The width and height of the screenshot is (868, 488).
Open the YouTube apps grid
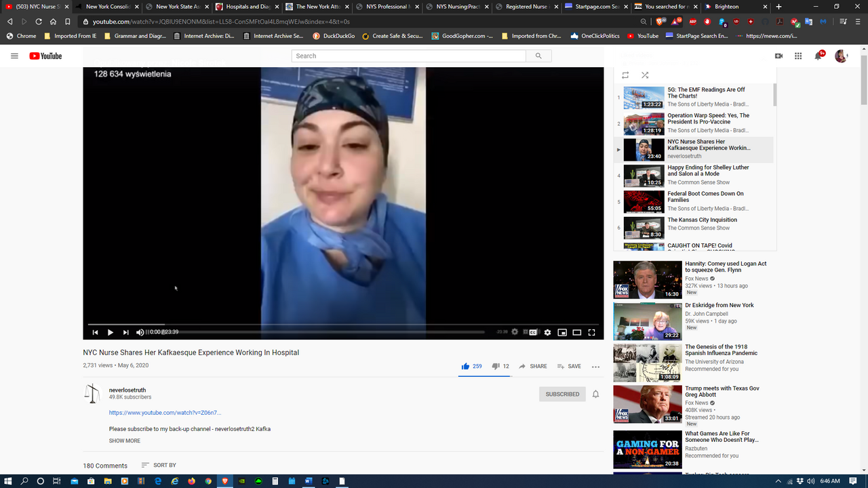(798, 56)
